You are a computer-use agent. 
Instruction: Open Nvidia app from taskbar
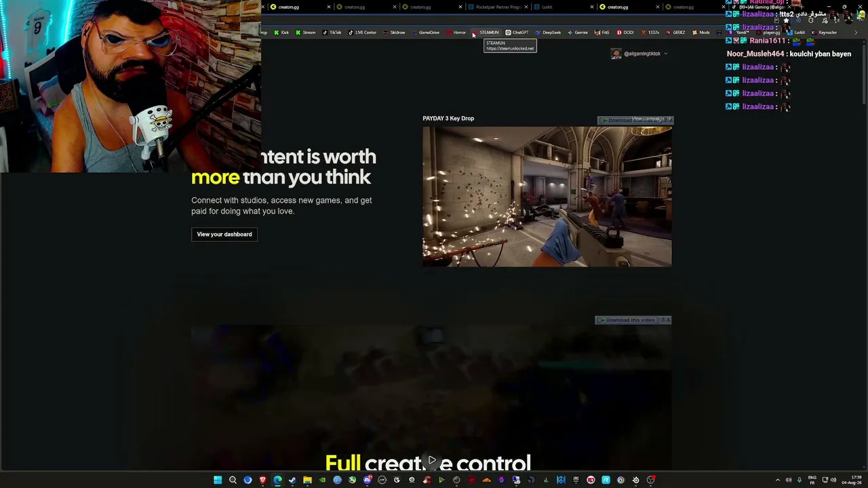[x=322, y=480]
